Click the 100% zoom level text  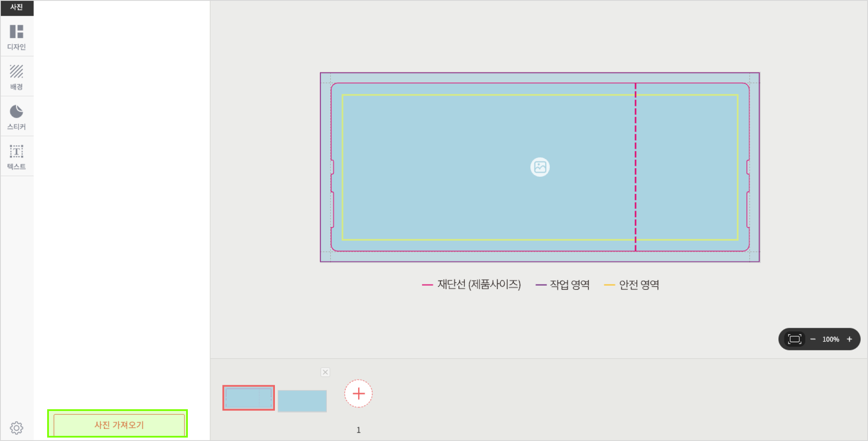(831, 339)
